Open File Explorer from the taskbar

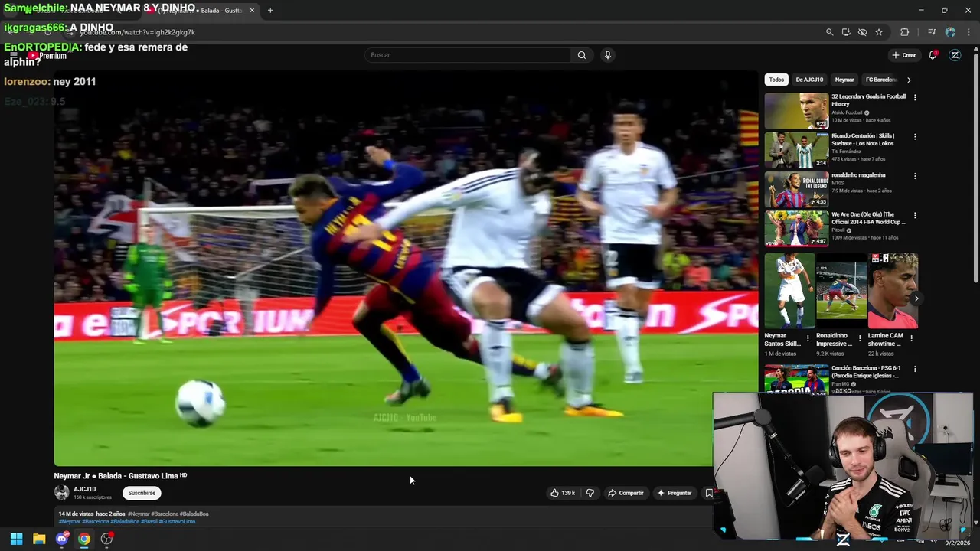39,539
